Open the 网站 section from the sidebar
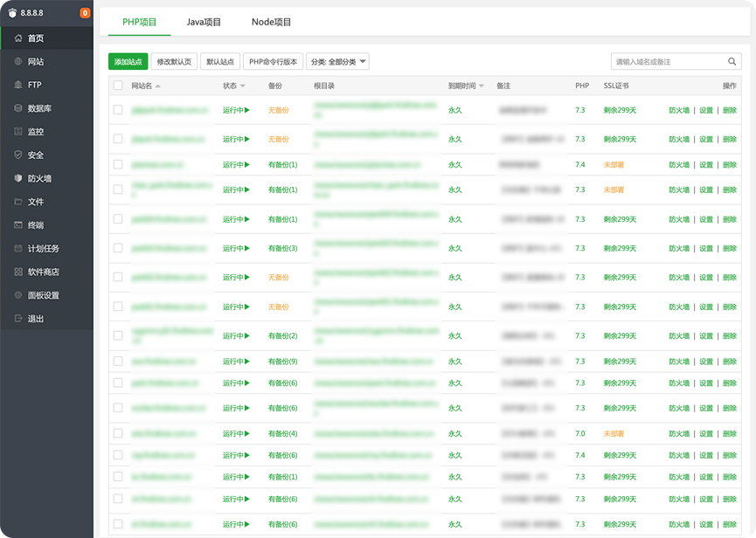Viewport: 756px width, 538px height. [x=35, y=62]
